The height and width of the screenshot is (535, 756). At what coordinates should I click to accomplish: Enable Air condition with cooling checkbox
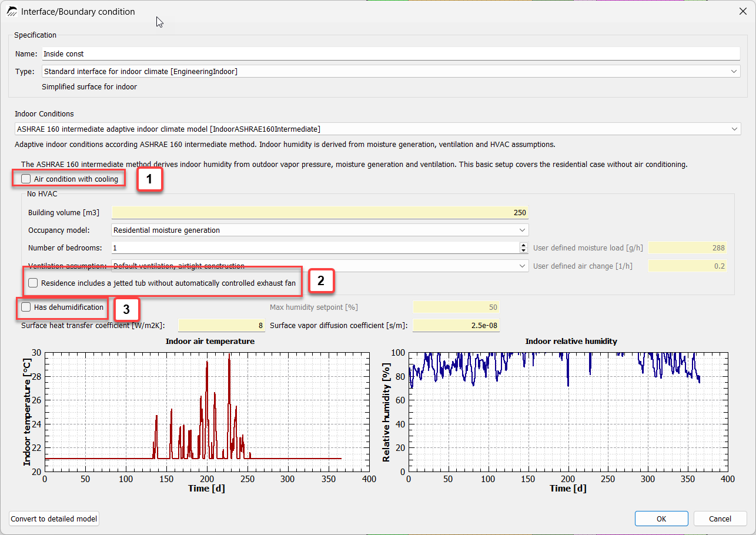click(x=26, y=179)
